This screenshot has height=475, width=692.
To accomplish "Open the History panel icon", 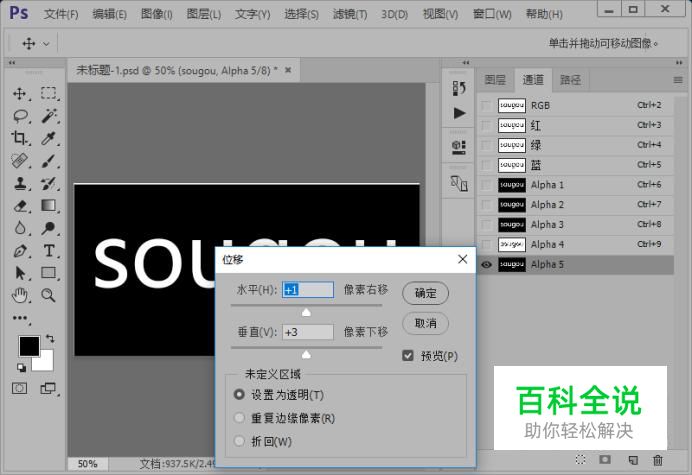I will (x=459, y=88).
